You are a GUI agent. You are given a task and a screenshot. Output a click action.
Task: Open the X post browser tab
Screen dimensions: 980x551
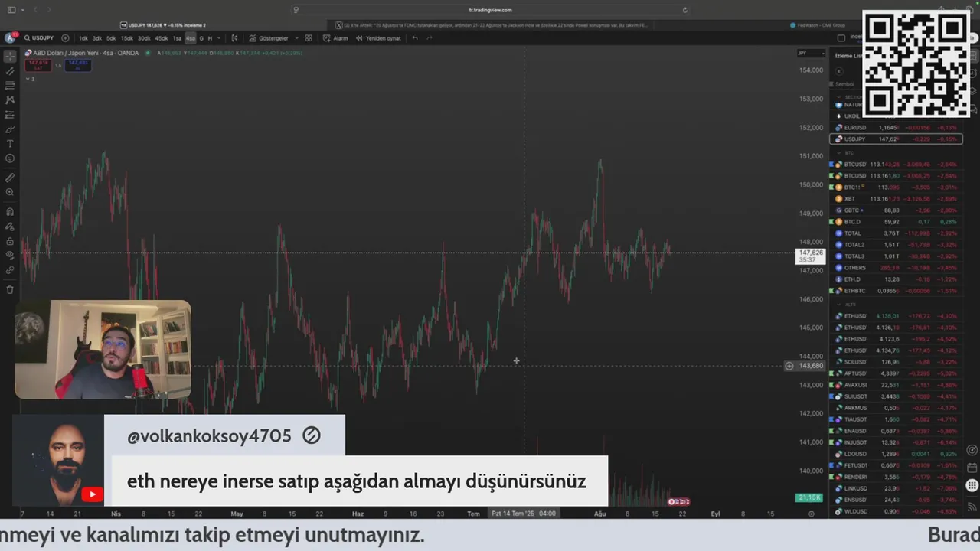tap(492, 25)
